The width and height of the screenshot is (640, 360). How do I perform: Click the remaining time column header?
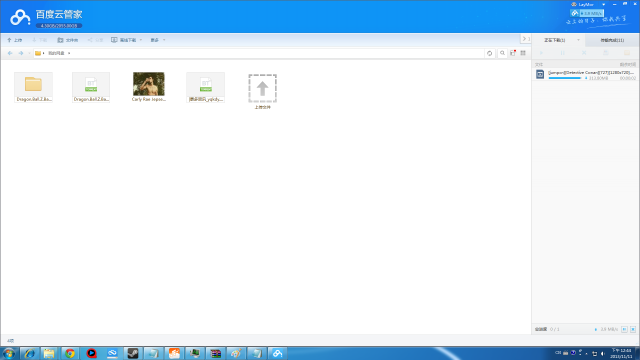click(627, 64)
